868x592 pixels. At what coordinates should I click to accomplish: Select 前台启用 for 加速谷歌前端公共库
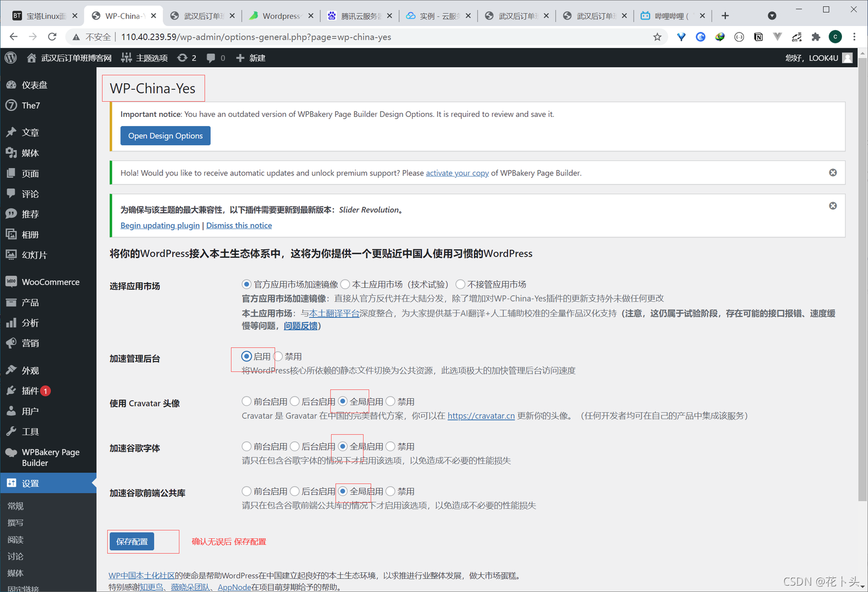tap(247, 491)
